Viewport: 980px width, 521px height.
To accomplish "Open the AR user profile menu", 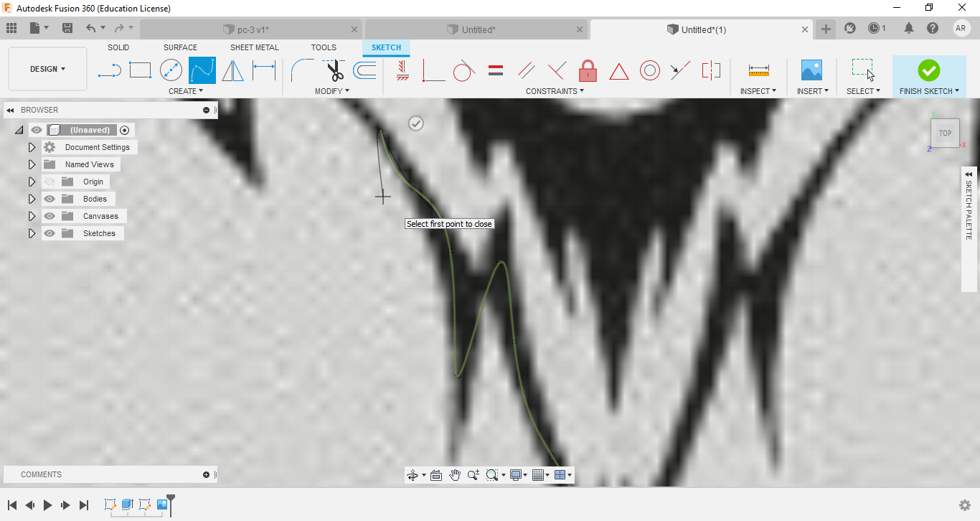I will [961, 28].
